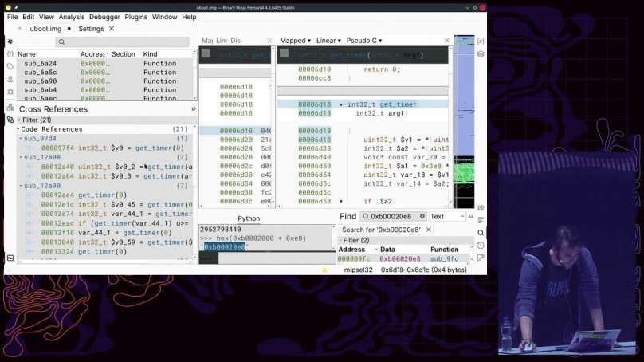Expand the Filter (21) section

coord(19,120)
